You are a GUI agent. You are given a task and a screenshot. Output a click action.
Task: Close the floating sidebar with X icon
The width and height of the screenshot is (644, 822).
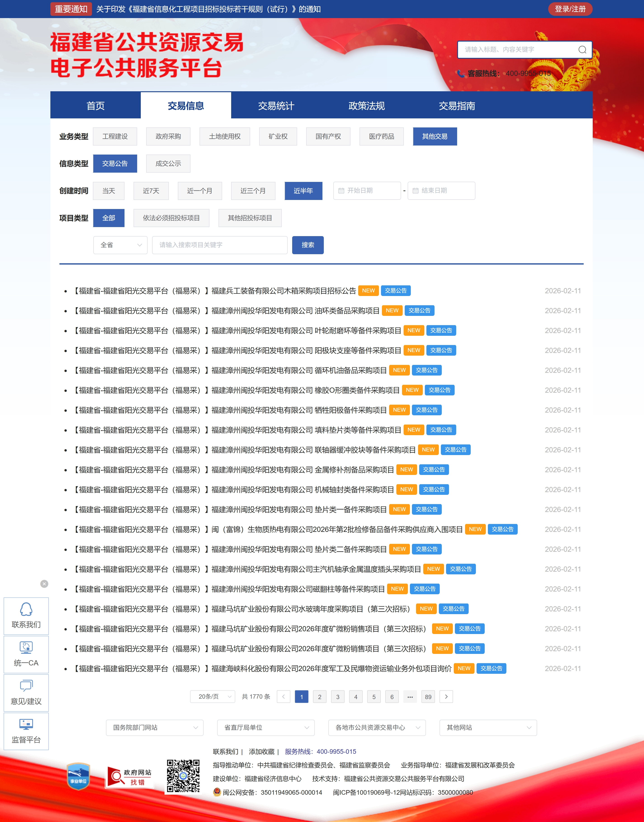click(44, 584)
